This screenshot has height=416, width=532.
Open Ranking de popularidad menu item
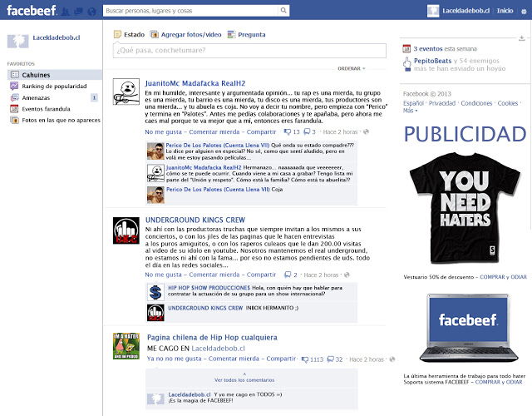click(x=55, y=86)
